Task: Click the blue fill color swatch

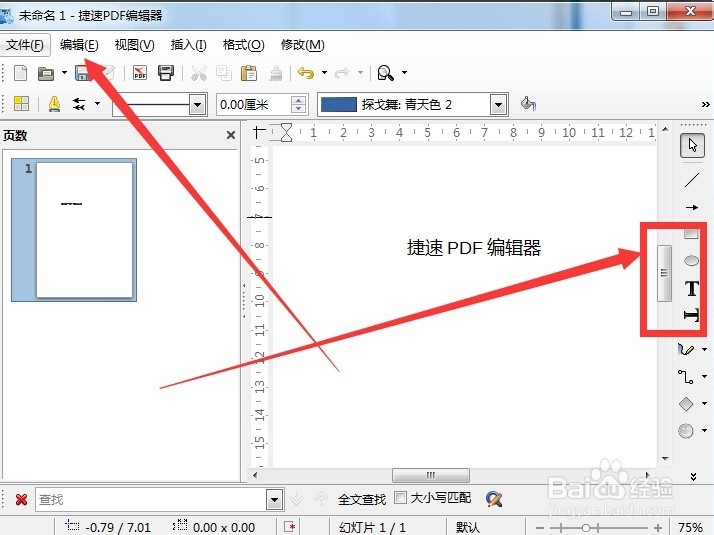Action: (x=338, y=105)
